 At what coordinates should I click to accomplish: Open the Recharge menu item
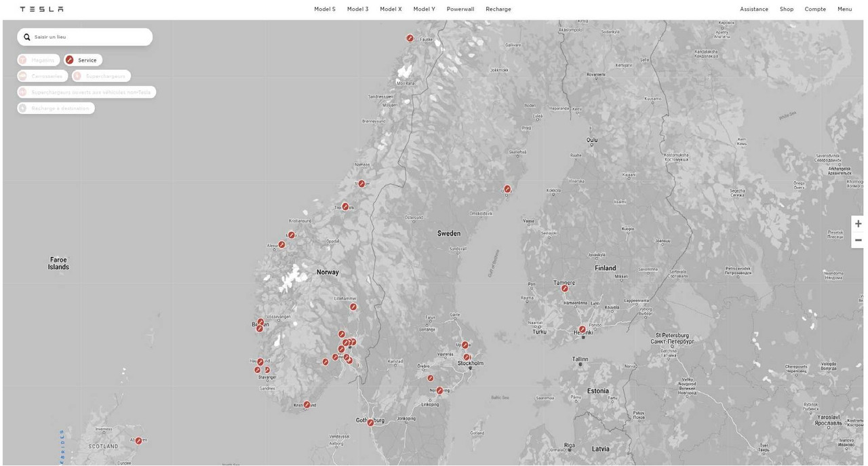[498, 9]
